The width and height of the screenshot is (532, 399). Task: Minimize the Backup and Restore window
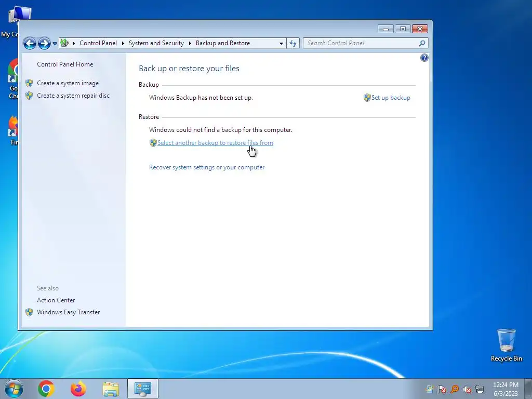pos(386,29)
